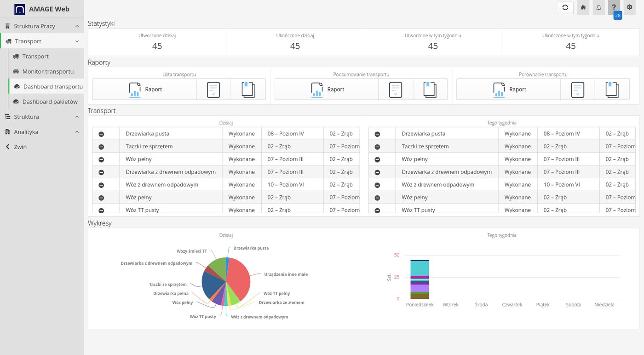Screen dimensions: 644x355
Task: Open bookmark pages icon under Porównanie transportu
Action: point(612,89)
